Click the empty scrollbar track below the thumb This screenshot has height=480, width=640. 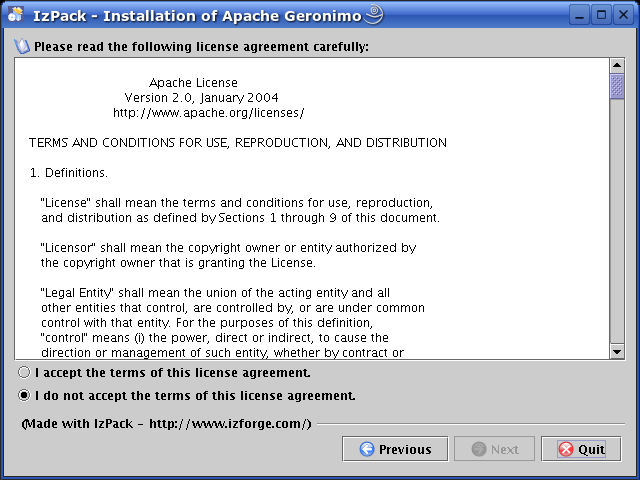[617, 222]
